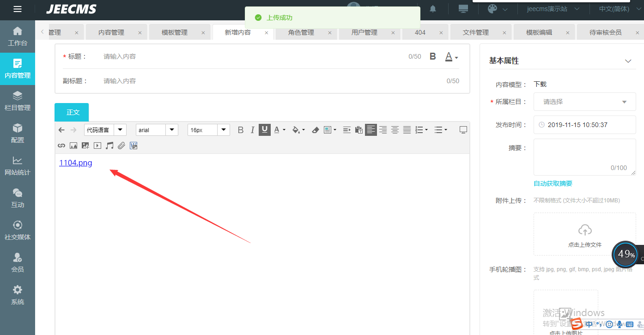The width and height of the screenshot is (644, 335).
Task: Toggle italic in the editor toolbar
Action: click(x=252, y=130)
